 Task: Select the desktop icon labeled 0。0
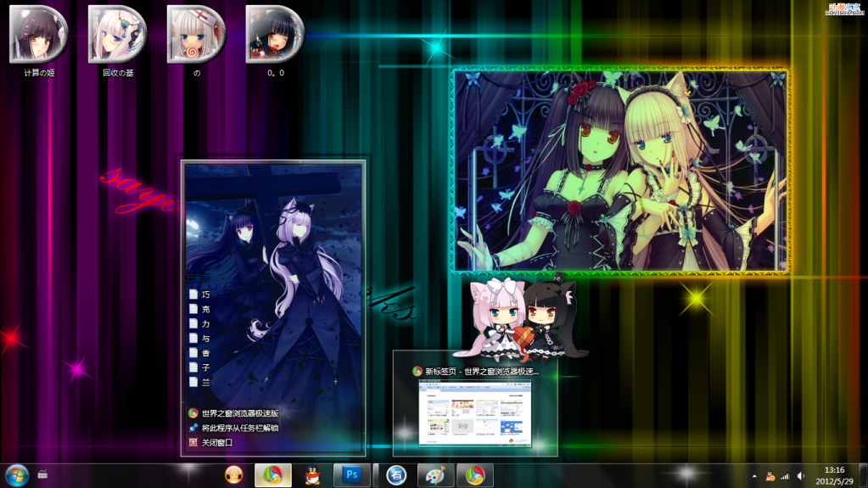[x=275, y=35]
